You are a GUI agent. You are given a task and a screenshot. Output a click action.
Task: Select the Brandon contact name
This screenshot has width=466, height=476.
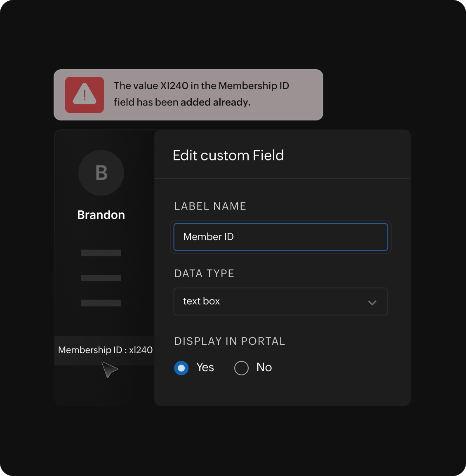[101, 215]
